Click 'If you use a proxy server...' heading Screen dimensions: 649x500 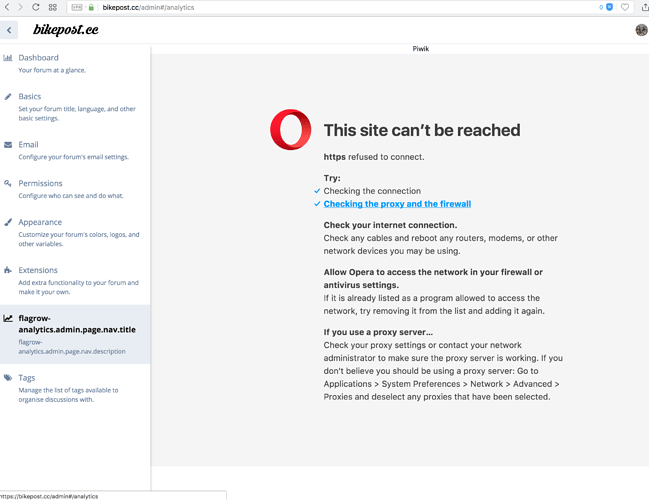pyautogui.click(x=378, y=332)
